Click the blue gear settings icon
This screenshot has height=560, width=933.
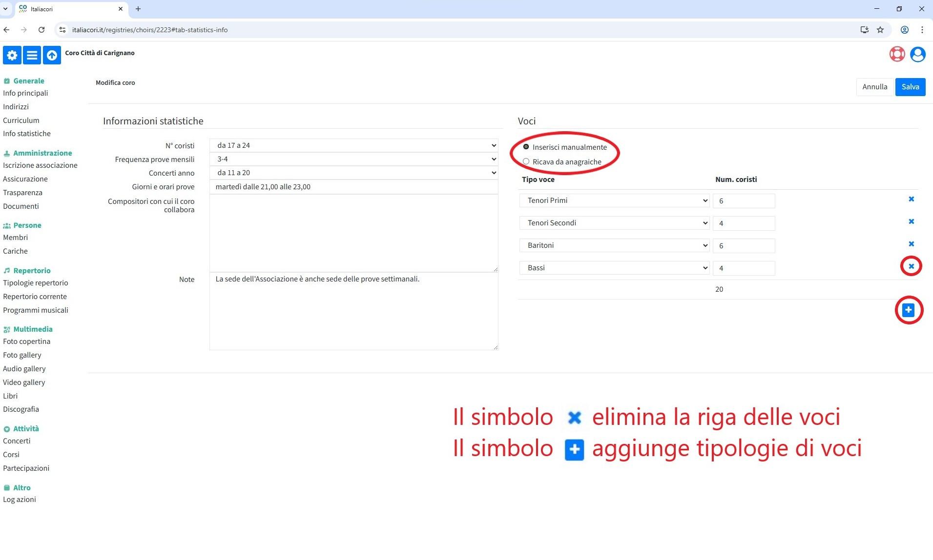click(x=12, y=55)
